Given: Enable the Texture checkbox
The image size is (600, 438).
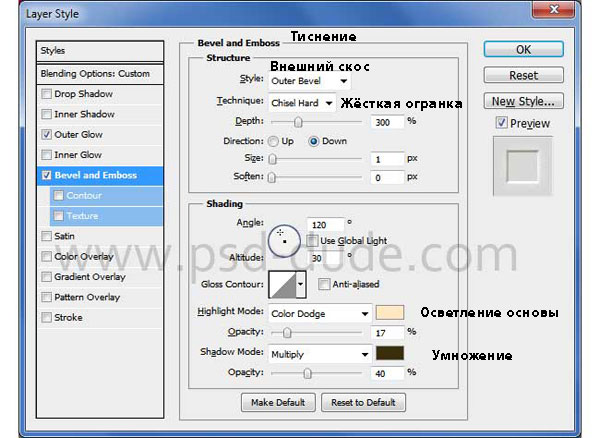Looking at the screenshot, I should tap(59, 216).
